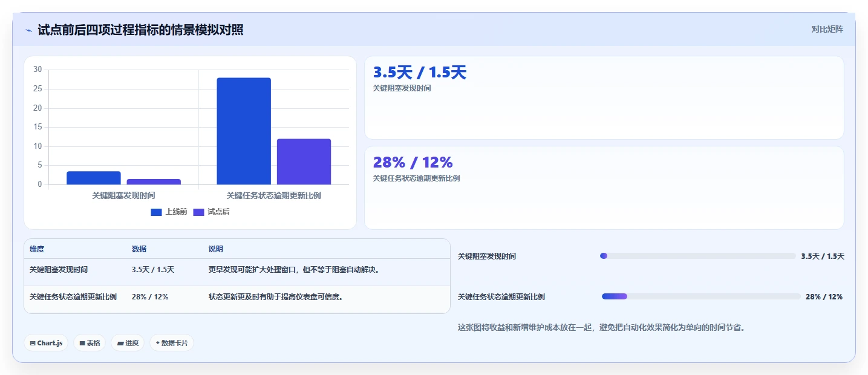Click the 维度 table column header
This screenshot has height=375, width=868.
click(37, 249)
